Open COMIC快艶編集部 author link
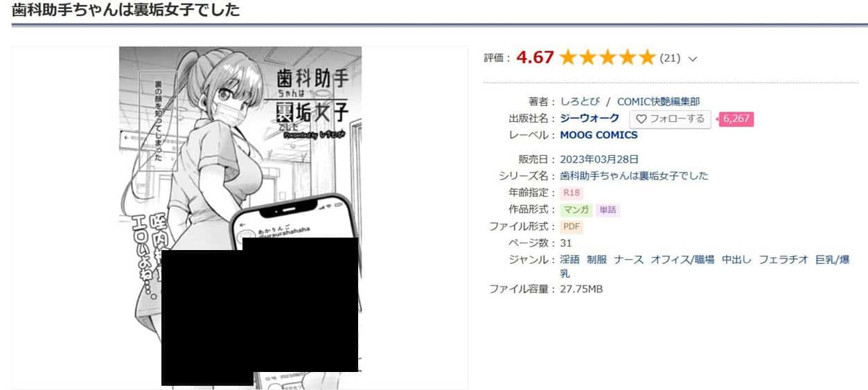 pos(658,102)
